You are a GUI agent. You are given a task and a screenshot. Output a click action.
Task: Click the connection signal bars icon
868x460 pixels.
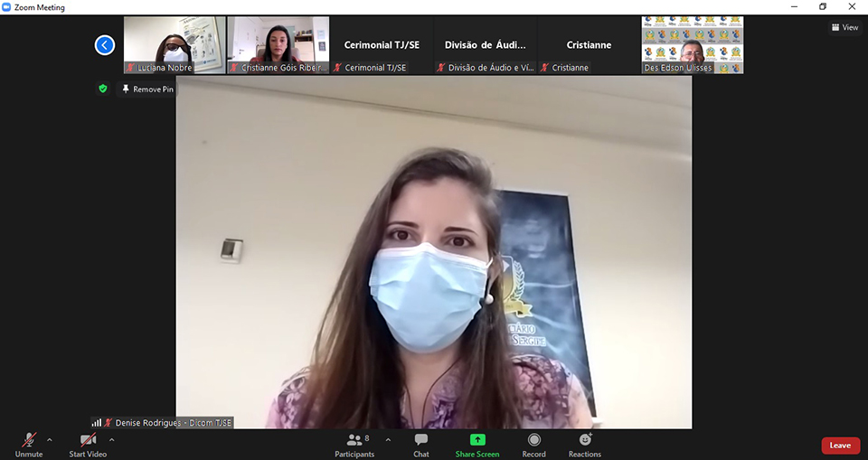point(96,422)
